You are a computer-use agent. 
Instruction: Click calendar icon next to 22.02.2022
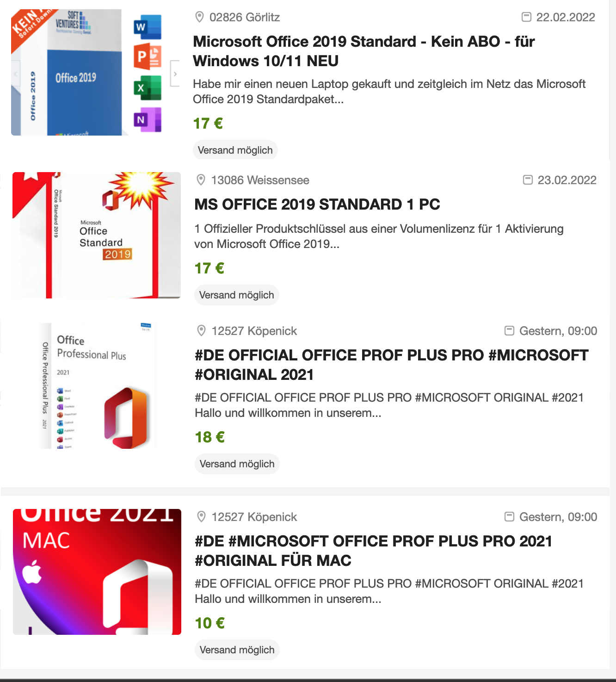click(526, 17)
